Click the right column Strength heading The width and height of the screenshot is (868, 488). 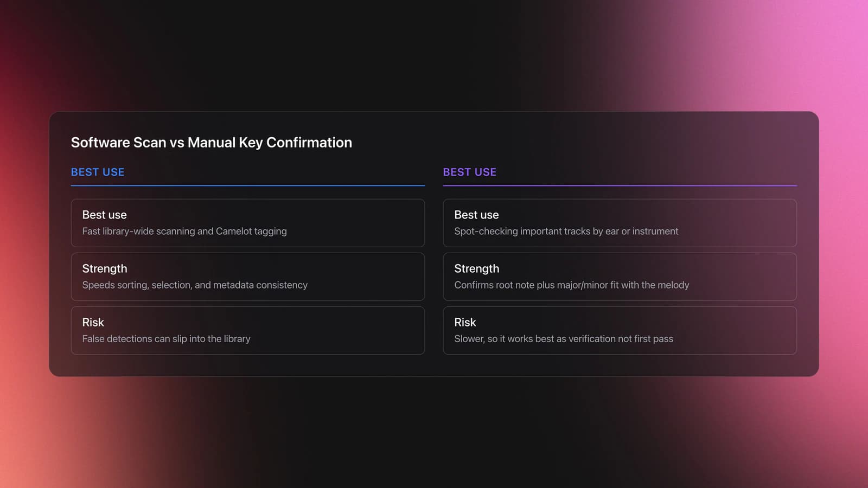[x=477, y=269]
